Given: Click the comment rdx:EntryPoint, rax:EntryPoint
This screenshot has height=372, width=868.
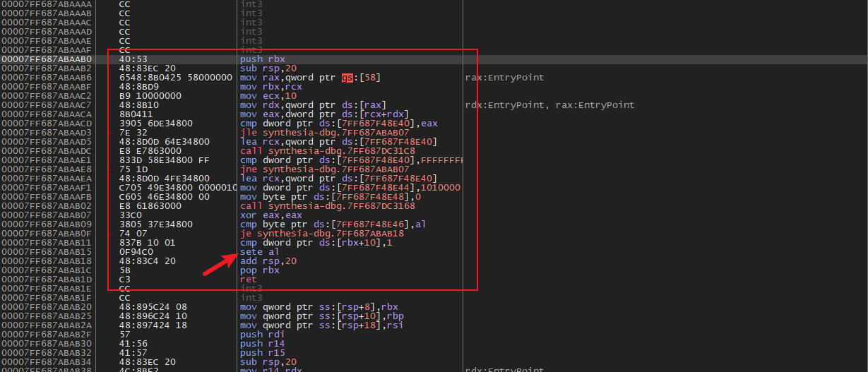Looking at the screenshot, I should [549, 105].
